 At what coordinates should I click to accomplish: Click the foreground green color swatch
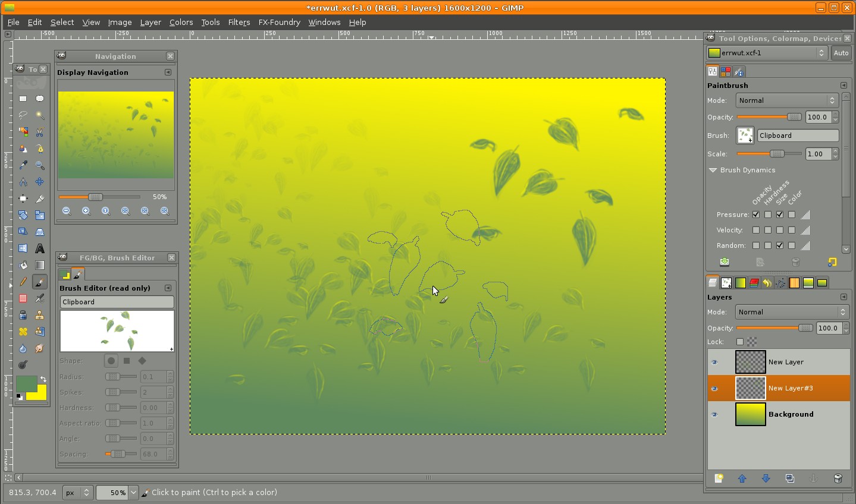coord(25,383)
